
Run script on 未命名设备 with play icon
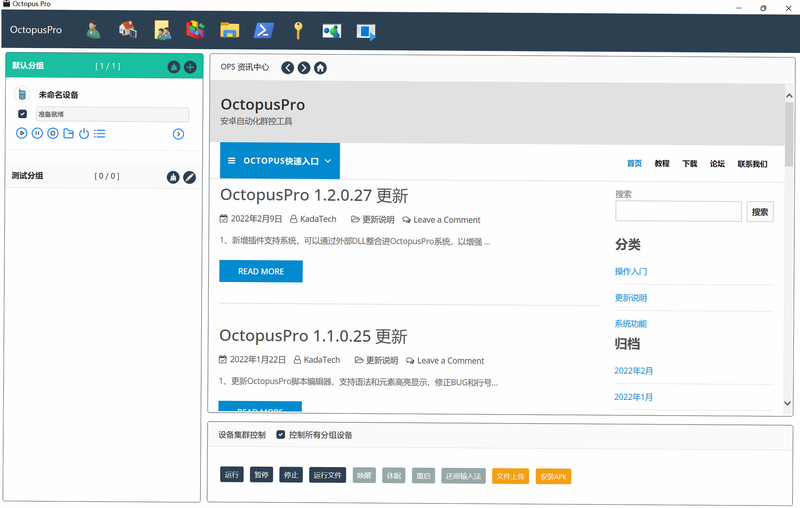[21, 134]
